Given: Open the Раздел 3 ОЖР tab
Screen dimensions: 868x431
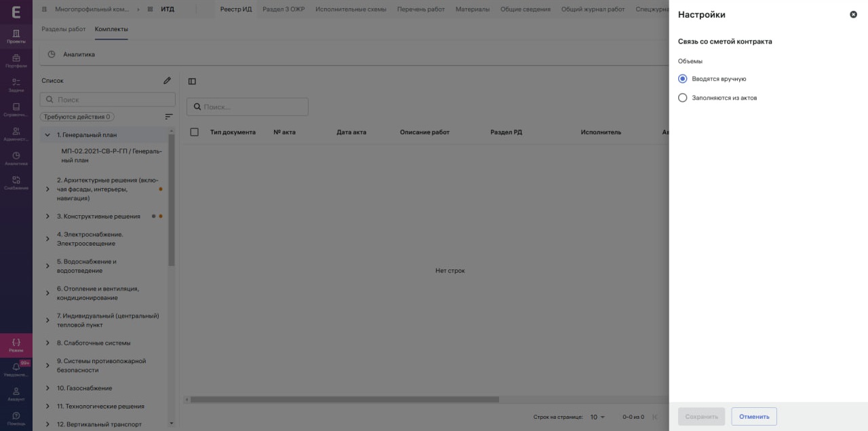Looking at the screenshot, I should pyautogui.click(x=283, y=10).
